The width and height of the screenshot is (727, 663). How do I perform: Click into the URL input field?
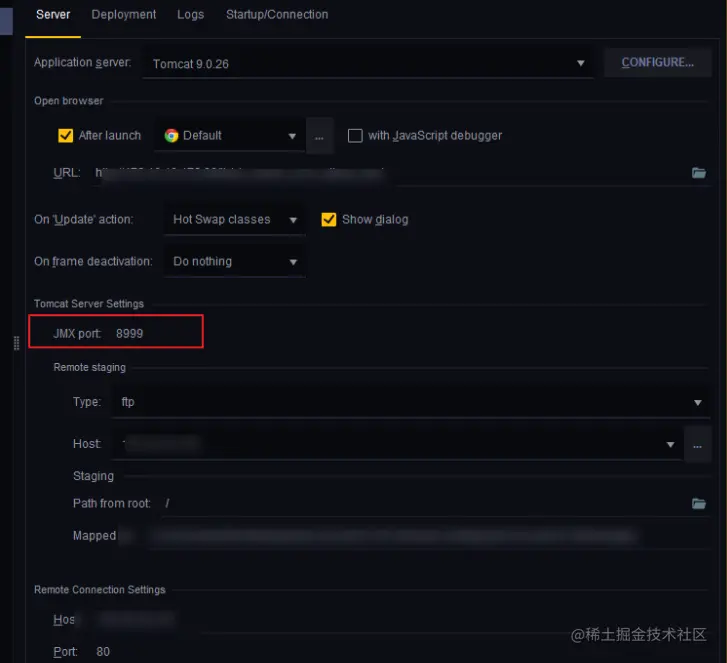tap(388, 173)
